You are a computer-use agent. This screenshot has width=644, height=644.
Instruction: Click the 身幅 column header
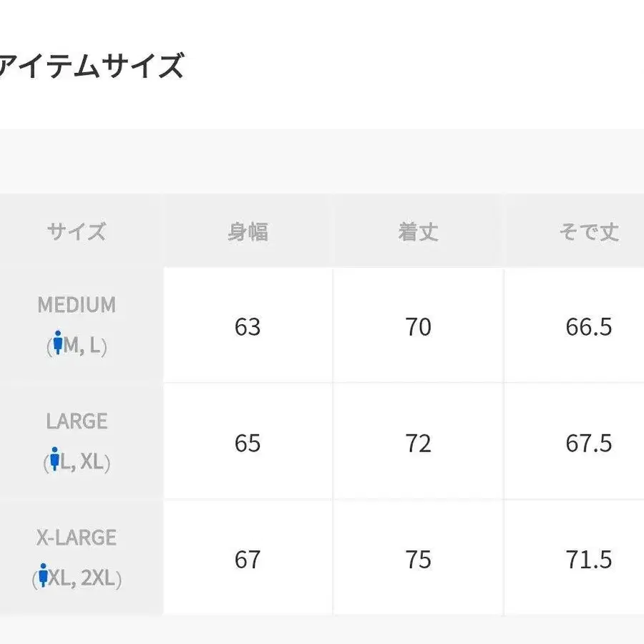(248, 232)
